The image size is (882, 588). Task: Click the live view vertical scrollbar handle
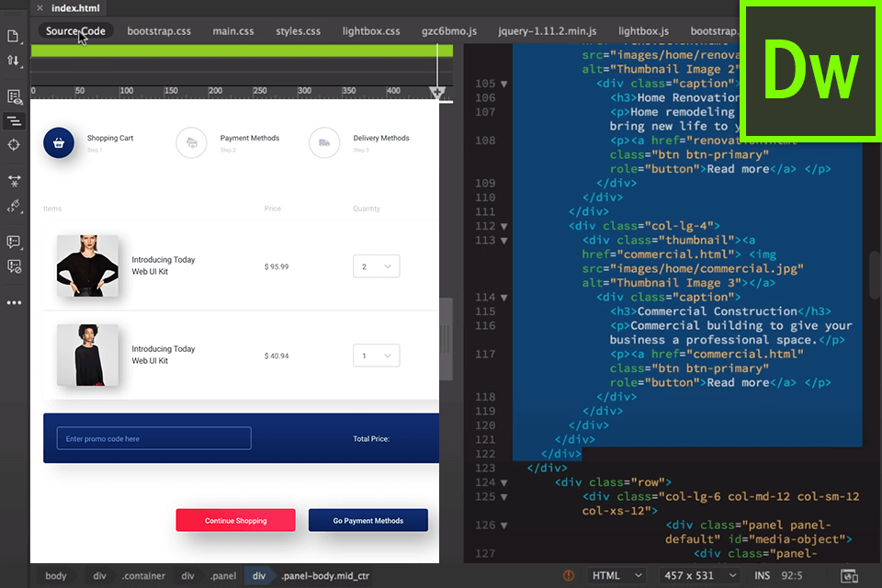pyautogui.click(x=447, y=339)
